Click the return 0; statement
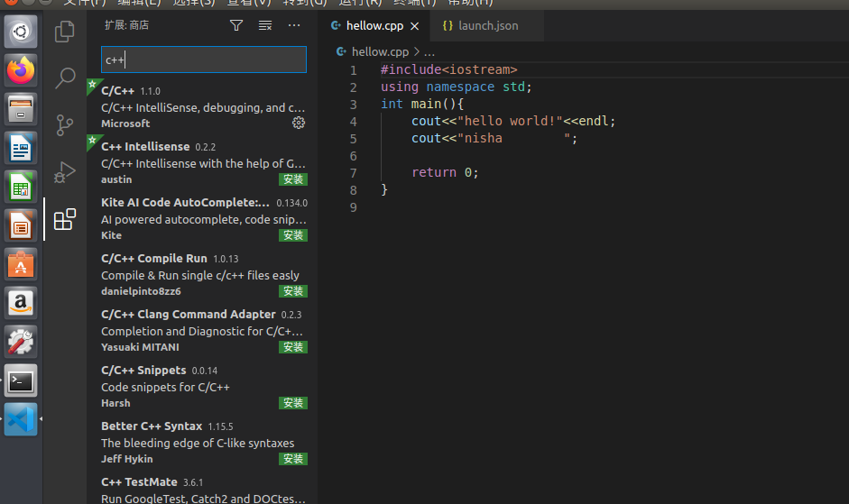849x504 pixels. [445, 173]
